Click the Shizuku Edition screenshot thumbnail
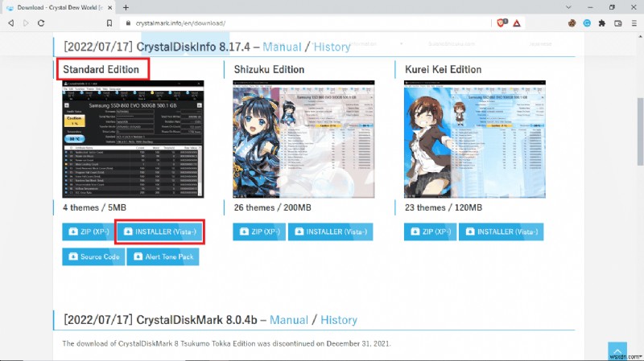Viewport: 644px width, 361px height. click(303, 139)
